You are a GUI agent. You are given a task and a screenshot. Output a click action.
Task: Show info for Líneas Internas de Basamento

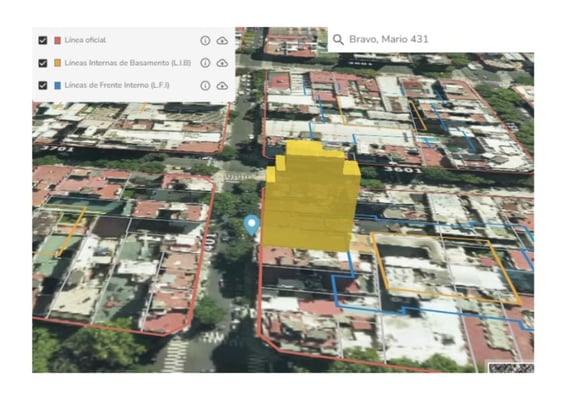pos(205,63)
